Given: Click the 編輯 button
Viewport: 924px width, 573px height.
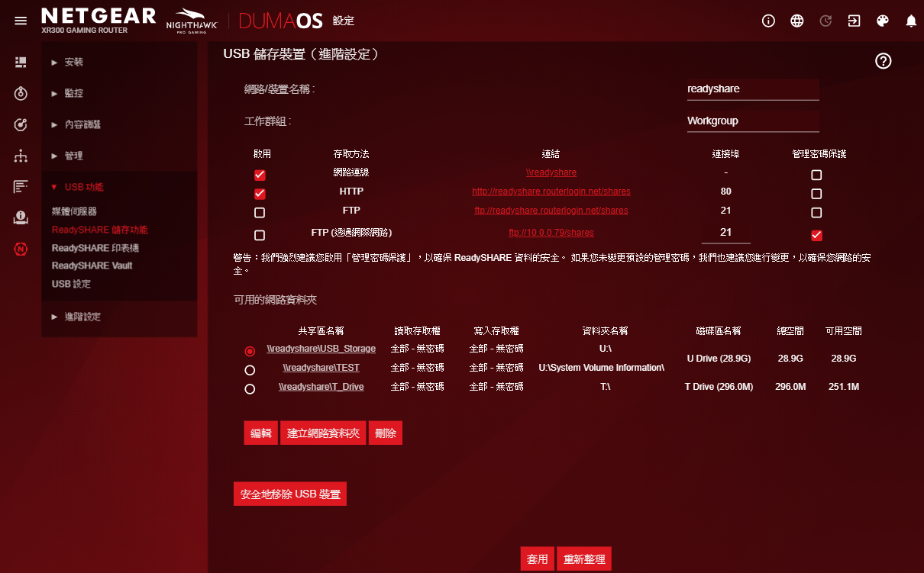Looking at the screenshot, I should [x=261, y=433].
